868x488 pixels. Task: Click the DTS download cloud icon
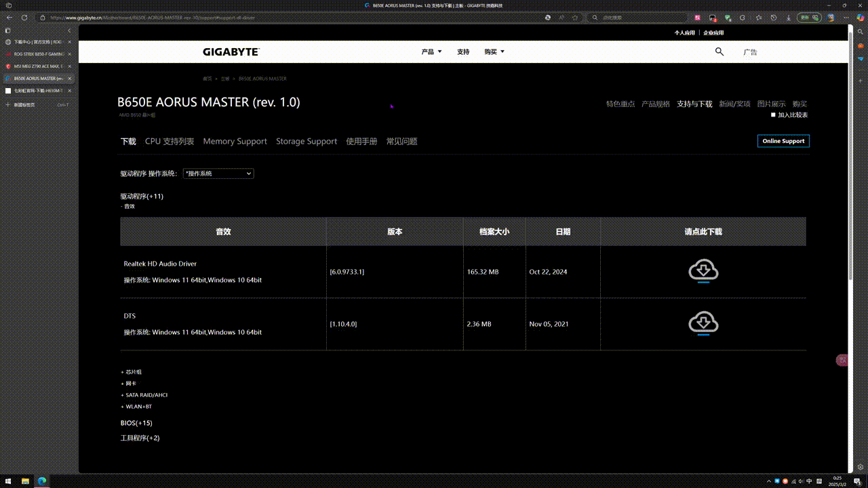click(703, 323)
